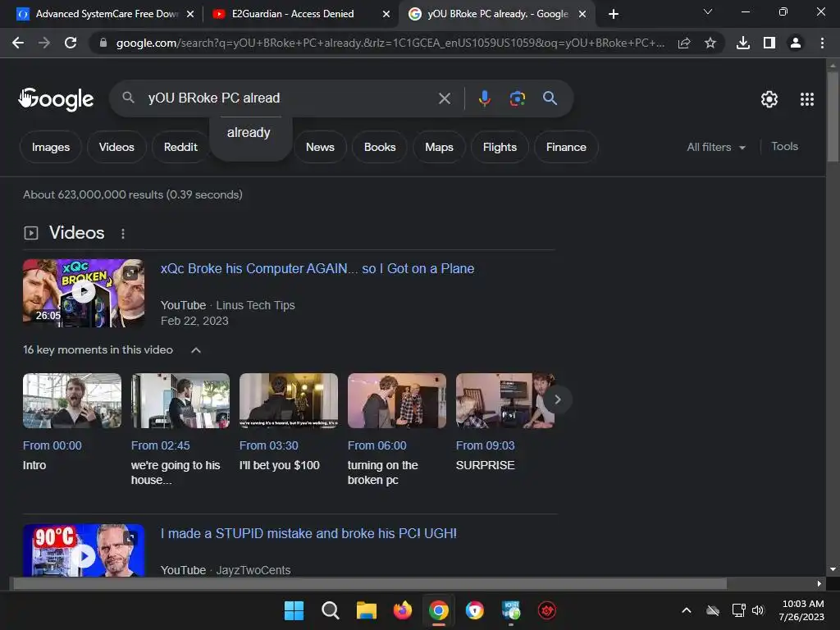Filter results by Reddit
The width and height of the screenshot is (840, 630).
(x=180, y=147)
